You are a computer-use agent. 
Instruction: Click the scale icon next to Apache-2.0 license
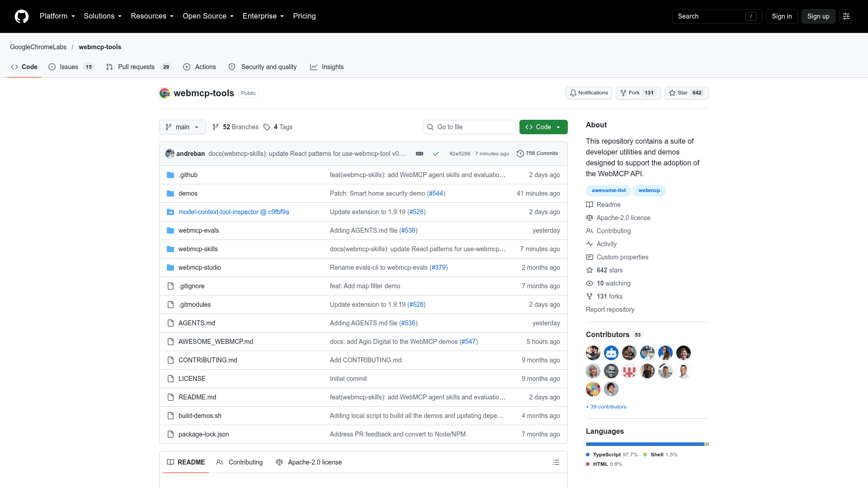click(x=590, y=218)
